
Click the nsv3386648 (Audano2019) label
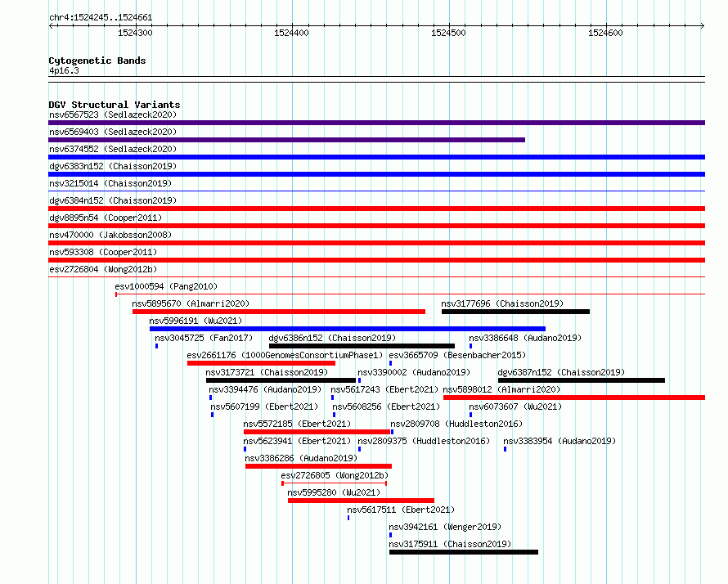tap(525, 338)
